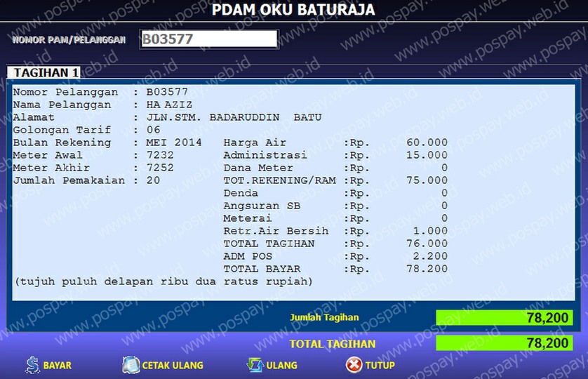Click the yellow Jumlah Tagihan label
The image size is (588, 379).
(324, 317)
